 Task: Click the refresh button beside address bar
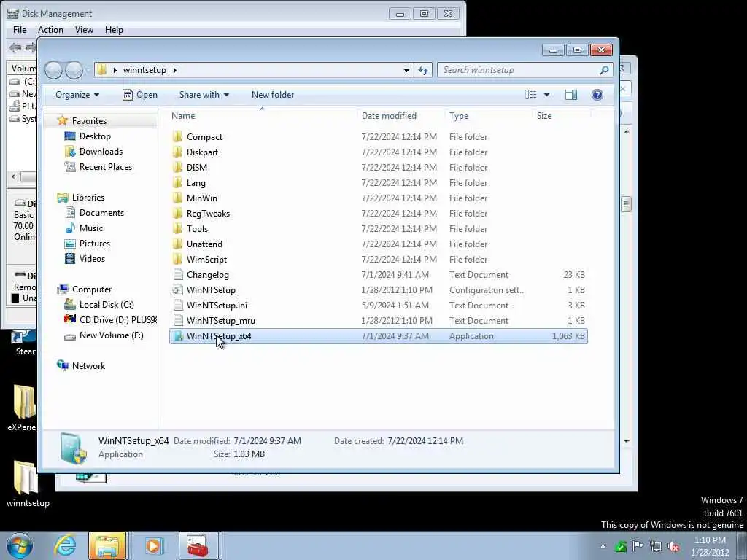(423, 71)
